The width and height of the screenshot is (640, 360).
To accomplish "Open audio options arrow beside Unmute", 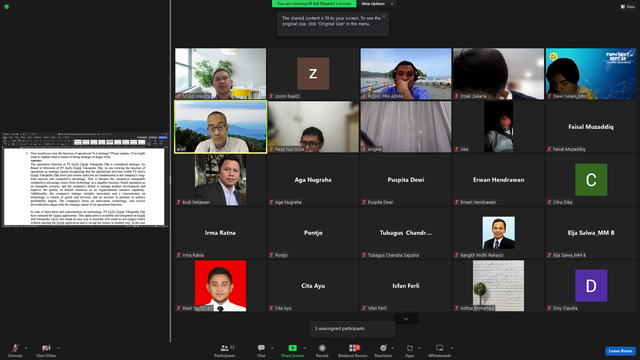I will pos(26,348).
